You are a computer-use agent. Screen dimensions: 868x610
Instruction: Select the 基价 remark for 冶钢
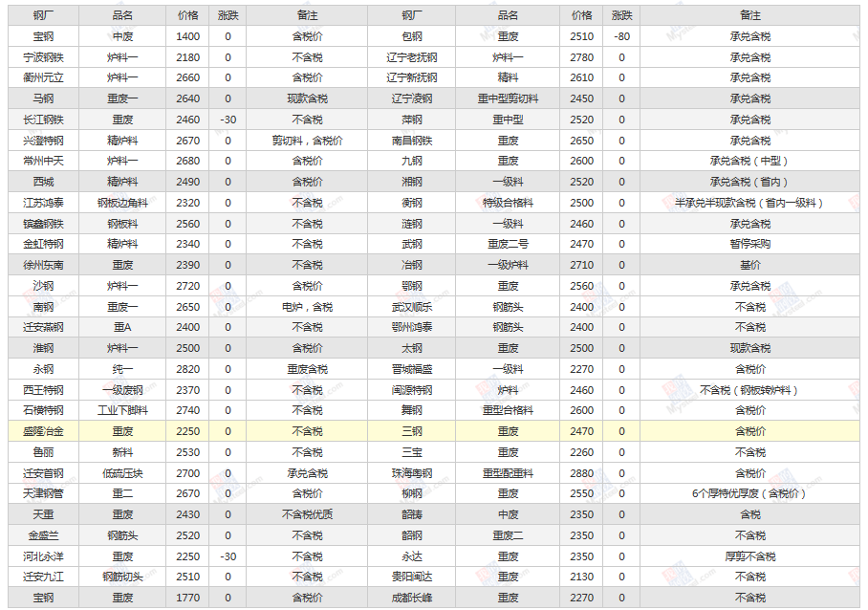(x=750, y=265)
